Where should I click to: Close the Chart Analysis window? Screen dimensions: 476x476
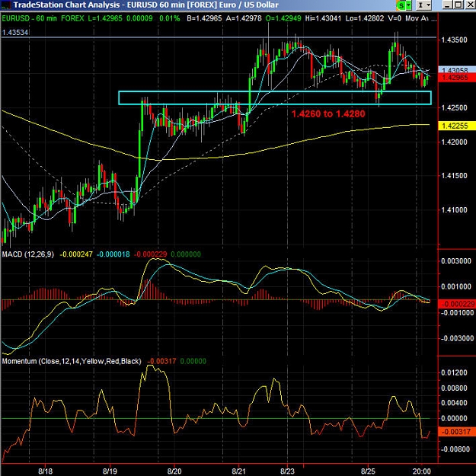[x=470, y=5]
